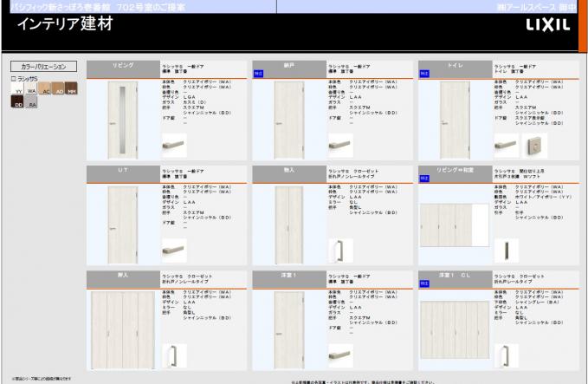Image resolution: width=588 pixels, height=384 pixels.
Task: Click the bar pull icon in リビング⇔和室 card
Action: point(506,251)
